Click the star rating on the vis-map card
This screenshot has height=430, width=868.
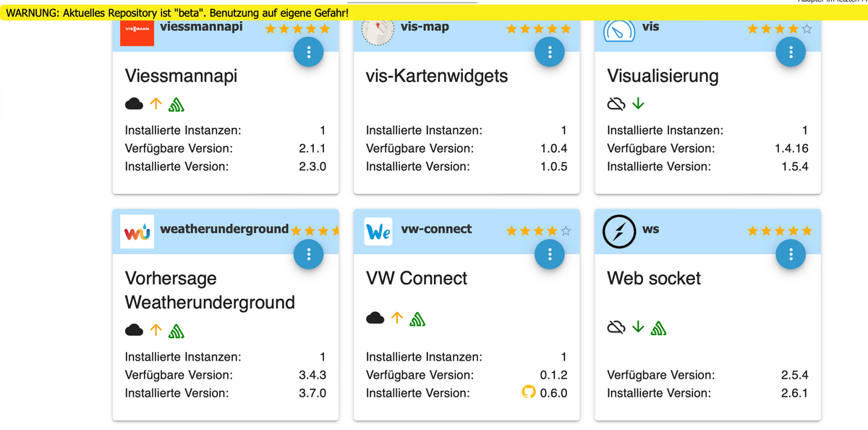click(538, 29)
